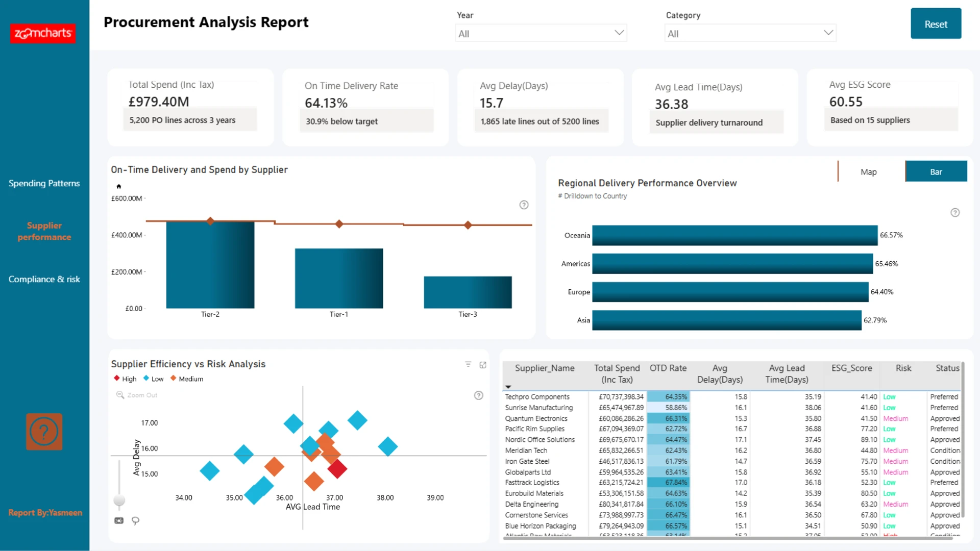Click the focus mode icon on scatter chart
Image resolution: width=980 pixels, height=551 pixels.
pyautogui.click(x=483, y=365)
